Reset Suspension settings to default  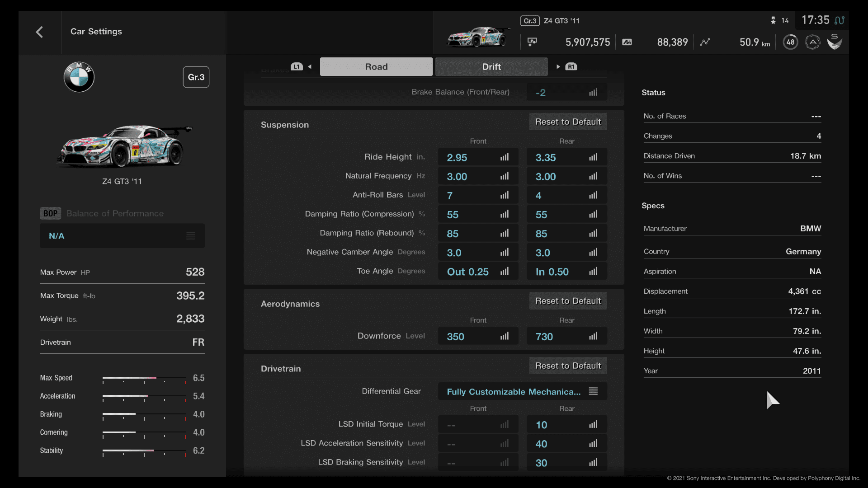[568, 122]
